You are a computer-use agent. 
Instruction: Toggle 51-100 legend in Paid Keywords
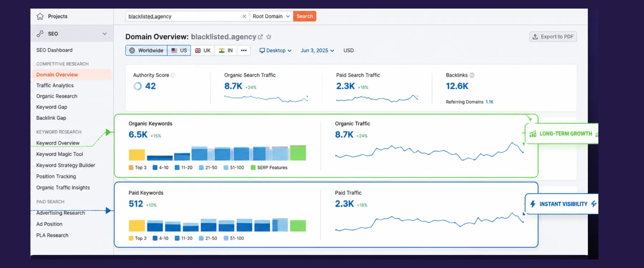pyautogui.click(x=234, y=238)
